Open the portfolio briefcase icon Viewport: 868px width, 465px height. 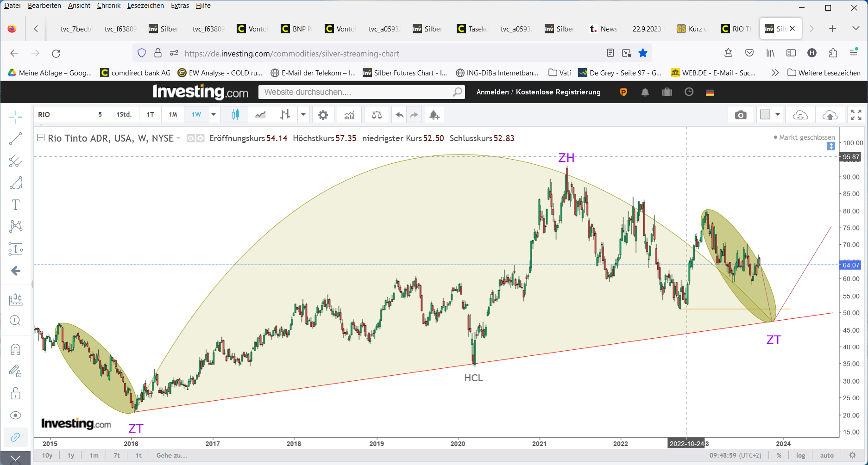pos(667,92)
